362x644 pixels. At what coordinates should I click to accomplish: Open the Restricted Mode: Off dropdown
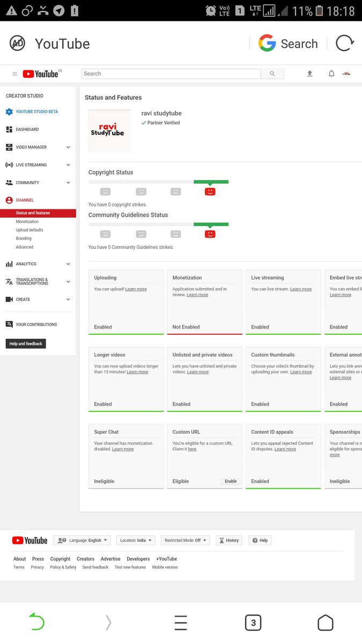pos(186,540)
